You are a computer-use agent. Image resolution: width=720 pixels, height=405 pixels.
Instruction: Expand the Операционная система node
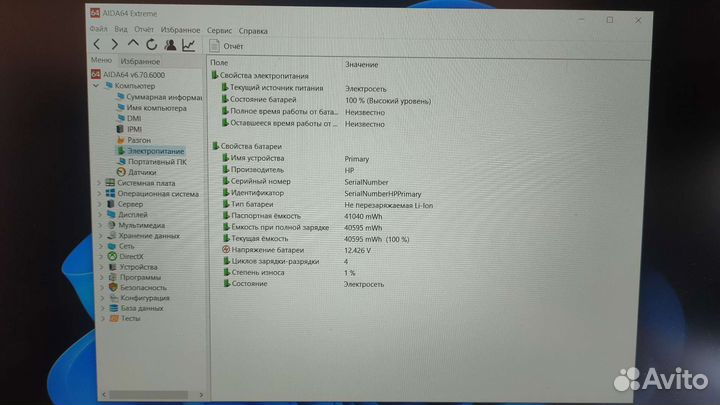[99, 194]
